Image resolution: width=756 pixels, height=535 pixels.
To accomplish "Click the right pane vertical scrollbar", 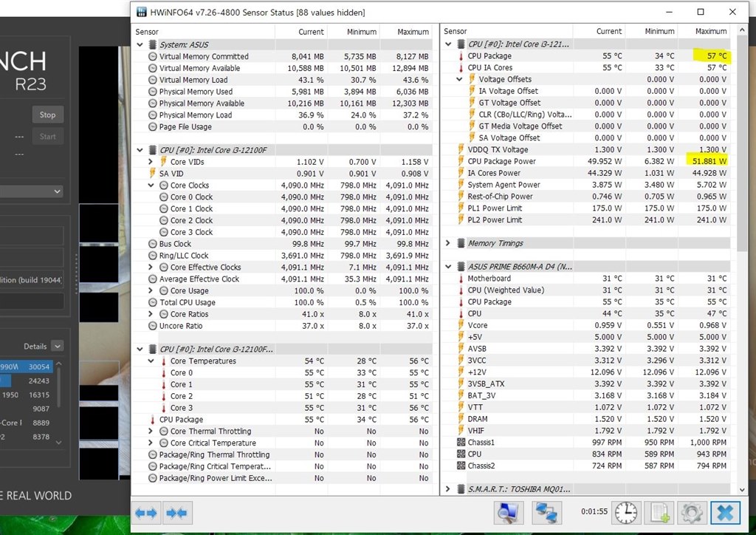I will tap(742, 145).
